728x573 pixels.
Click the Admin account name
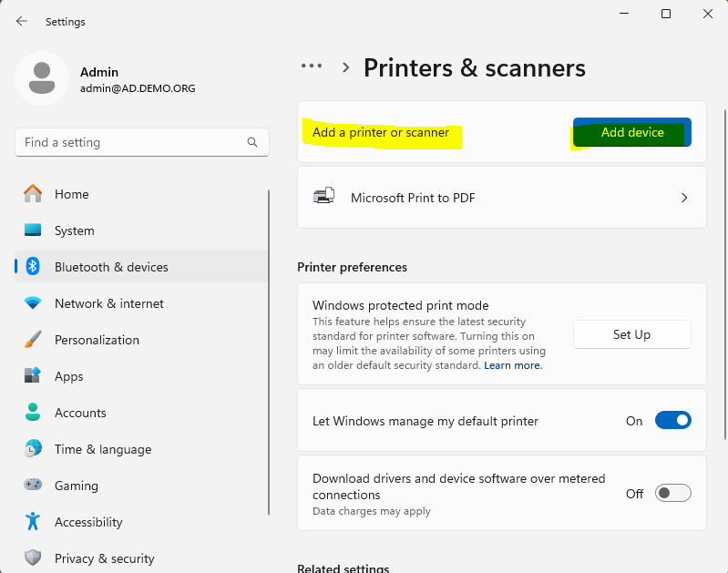99,72
